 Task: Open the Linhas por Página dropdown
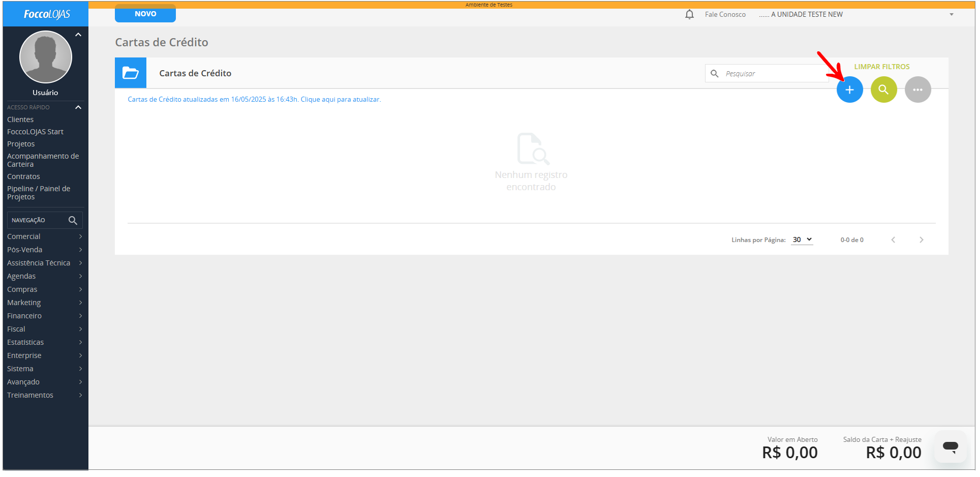(x=802, y=240)
